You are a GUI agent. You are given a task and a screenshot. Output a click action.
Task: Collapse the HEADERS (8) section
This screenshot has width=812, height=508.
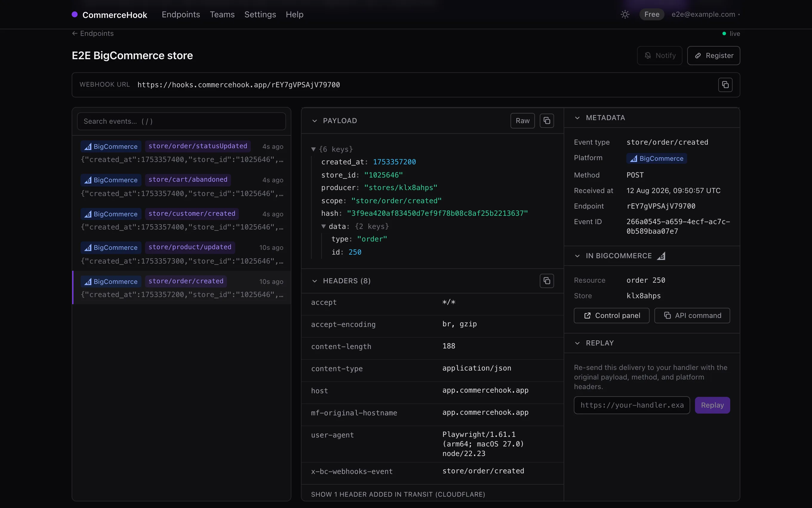[314, 281]
